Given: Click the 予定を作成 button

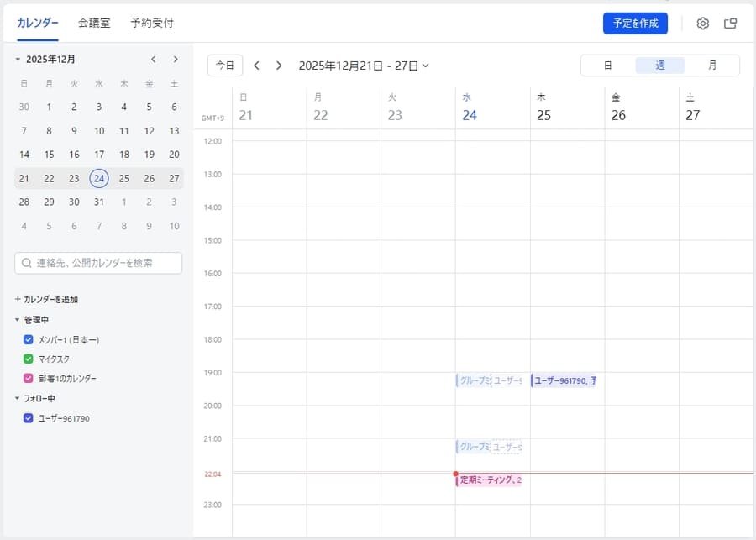Looking at the screenshot, I should pyautogui.click(x=634, y=24).
